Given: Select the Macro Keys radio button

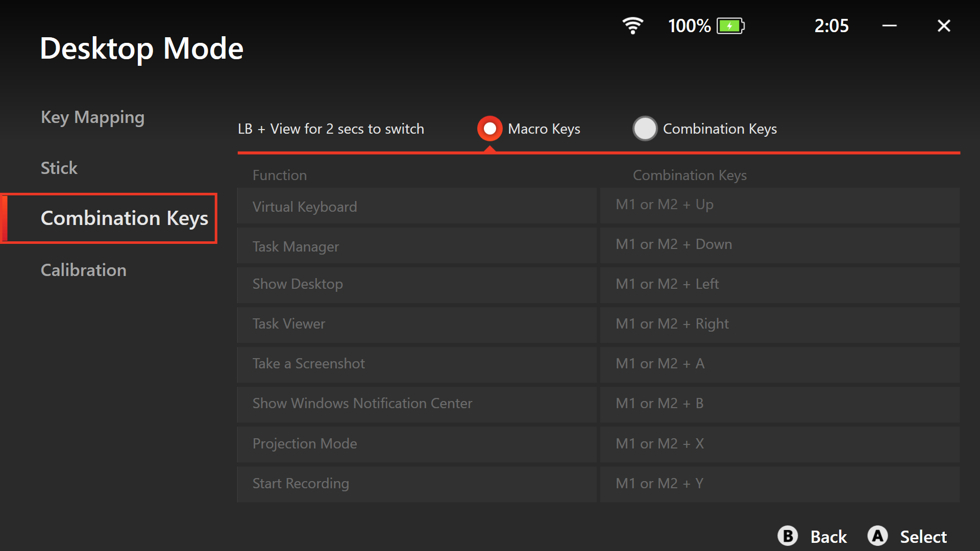Looking at the screenshot, I should point(490,129).
